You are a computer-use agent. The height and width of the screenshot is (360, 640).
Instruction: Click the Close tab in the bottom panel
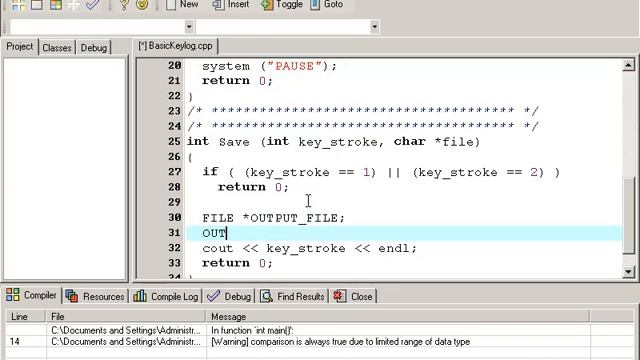pos(353,296)
